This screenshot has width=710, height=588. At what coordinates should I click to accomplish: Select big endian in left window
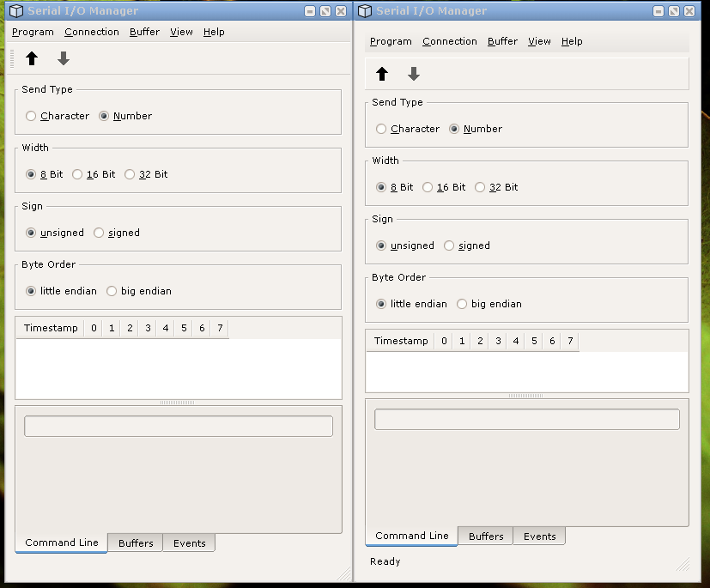pyautogui.click(x=139, y=291)
